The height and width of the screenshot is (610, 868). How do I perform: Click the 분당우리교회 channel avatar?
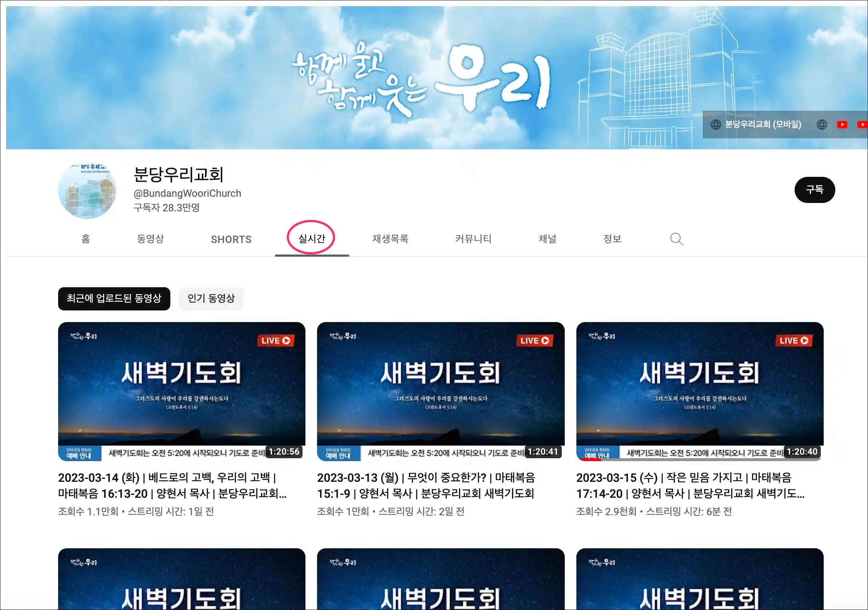87,190
